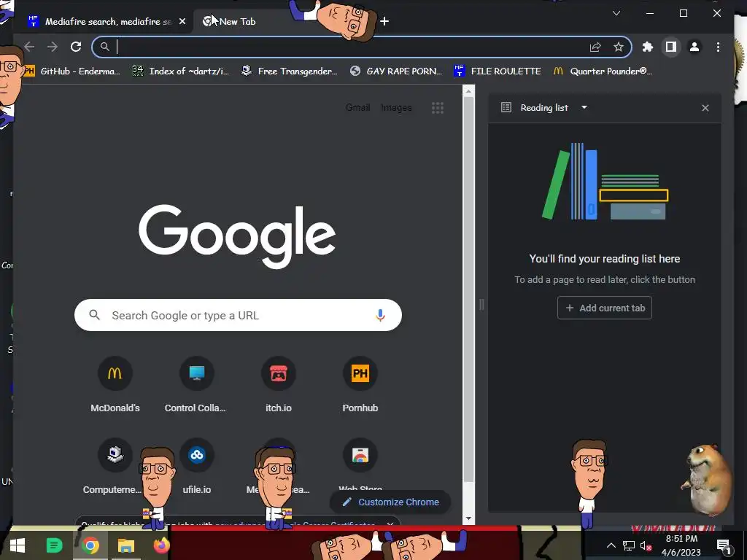Click the browser forward arrow
The image size is (747, 560).
tap(53, 47)
